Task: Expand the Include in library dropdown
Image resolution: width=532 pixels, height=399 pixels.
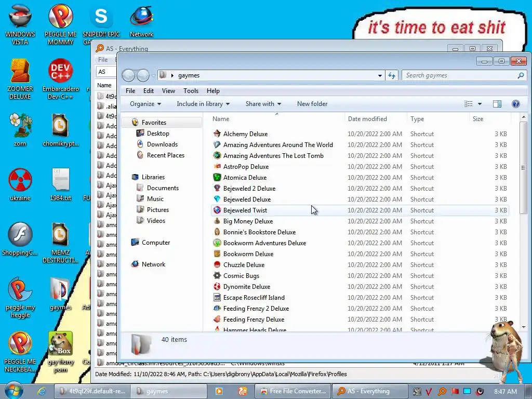Action: 203,104
